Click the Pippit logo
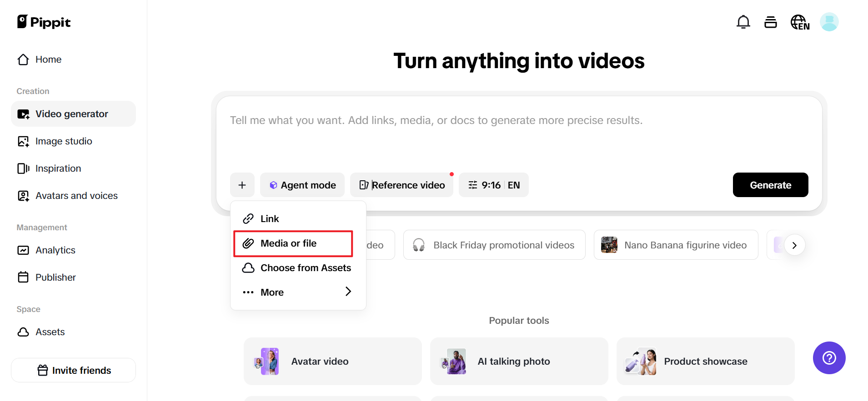 pyautogui.click(x=44, y=22)
